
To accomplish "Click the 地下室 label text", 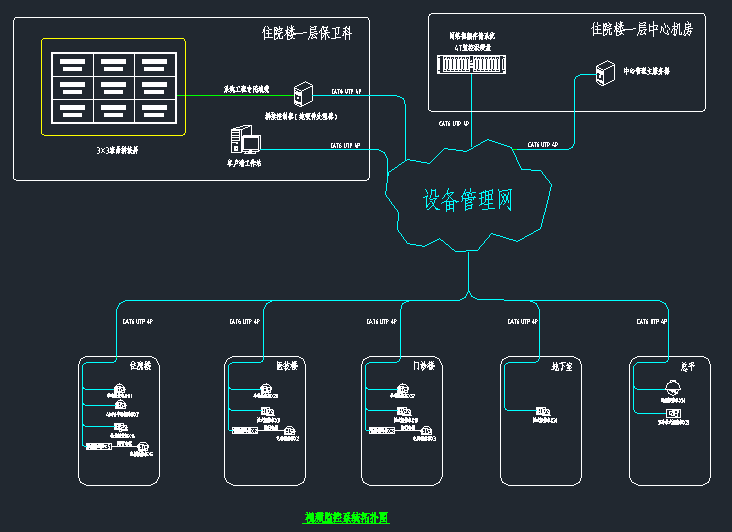I will [561, 367].
